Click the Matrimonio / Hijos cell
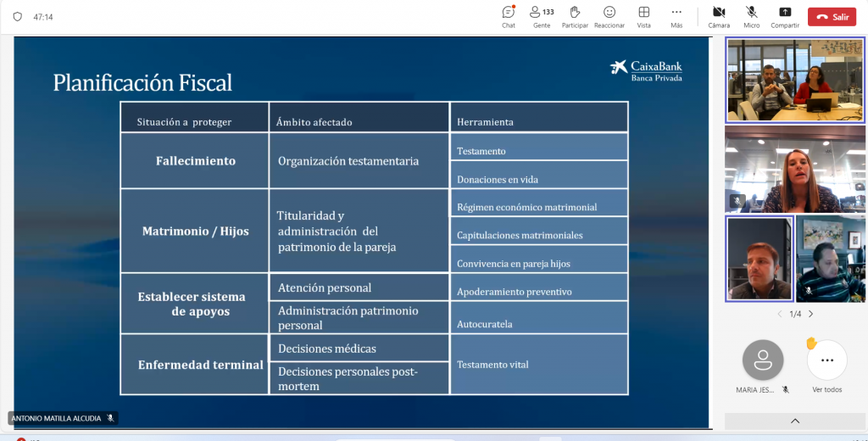Screen dimensions: 868x441 coord(195,231)
